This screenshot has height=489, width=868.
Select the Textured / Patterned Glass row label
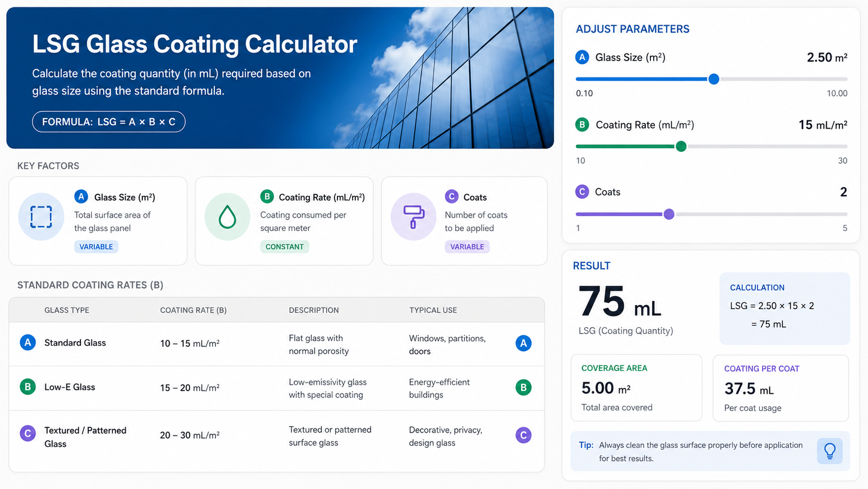85,437
